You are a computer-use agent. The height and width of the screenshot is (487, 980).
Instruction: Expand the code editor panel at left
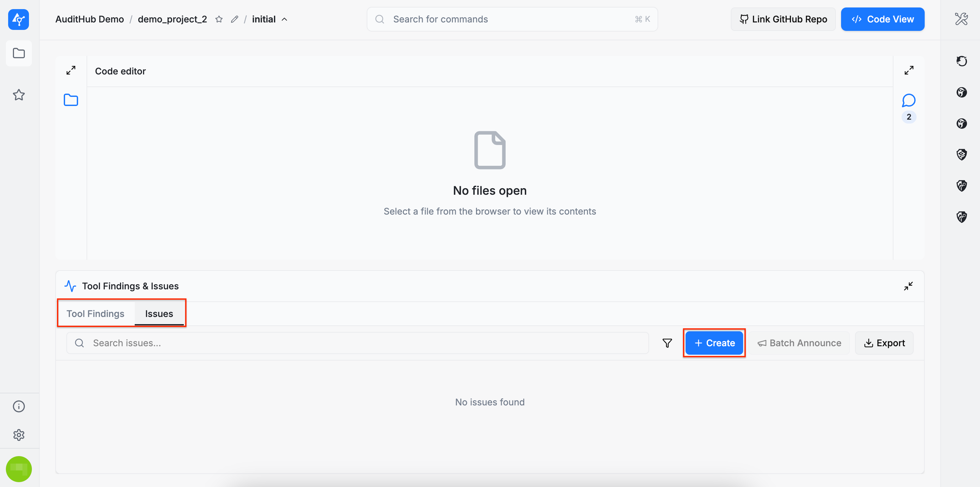71,70
